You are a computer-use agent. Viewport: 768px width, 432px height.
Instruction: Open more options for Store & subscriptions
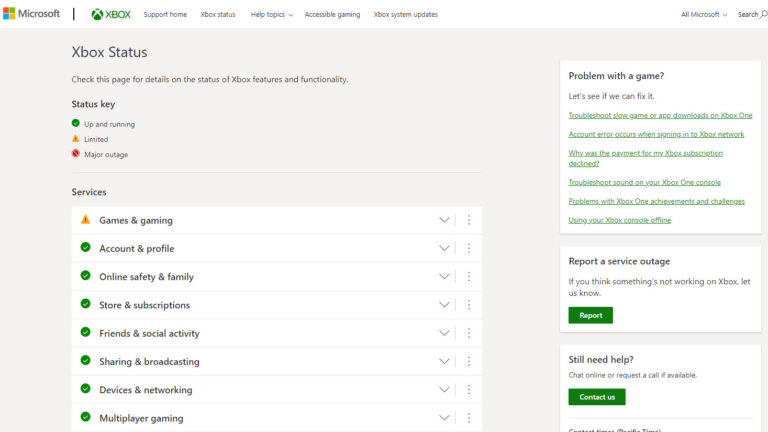(x=469, y=305)
